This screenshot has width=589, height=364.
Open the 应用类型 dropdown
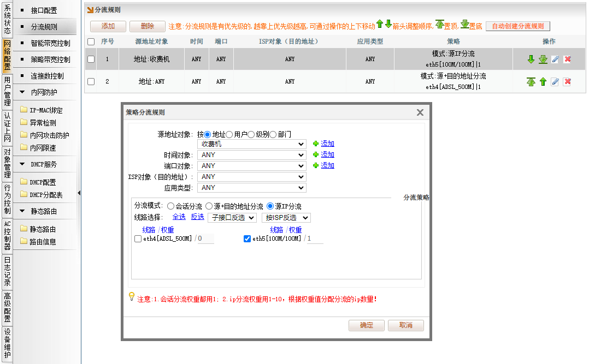pyautogui.click(x=251, y=188)
